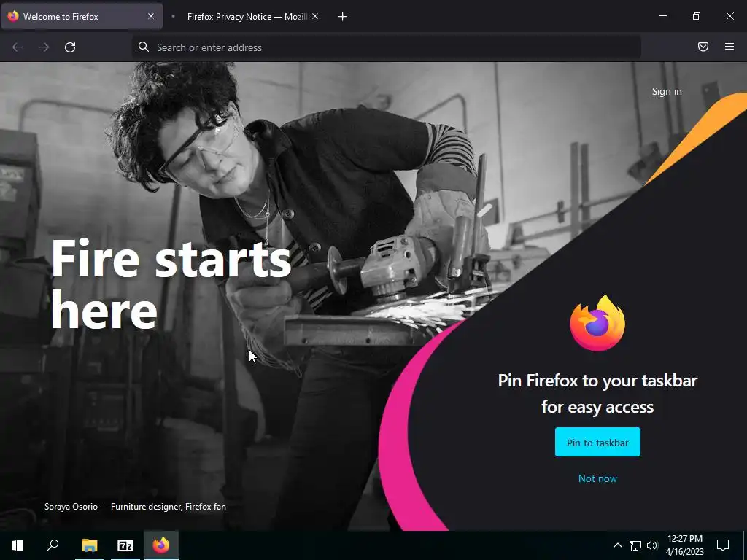Open File Explorer from the taskbar

(x=90, y=545)
